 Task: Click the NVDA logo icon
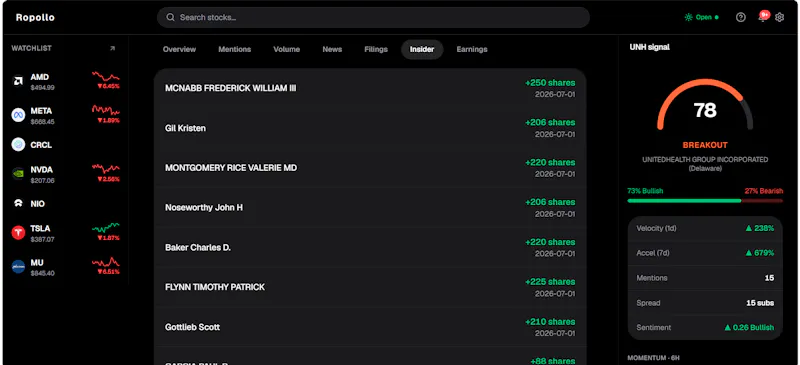[18, 174]
